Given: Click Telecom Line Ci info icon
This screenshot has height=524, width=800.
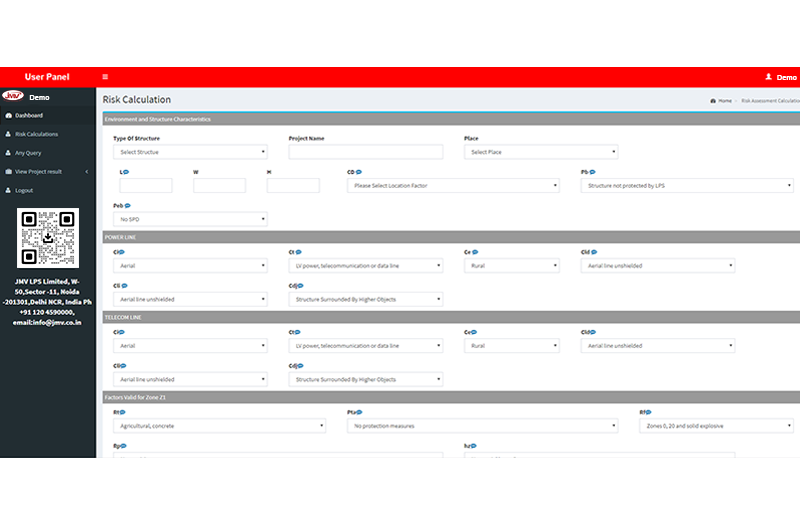Looking at the screenshot, I should (x=121, y=332).
